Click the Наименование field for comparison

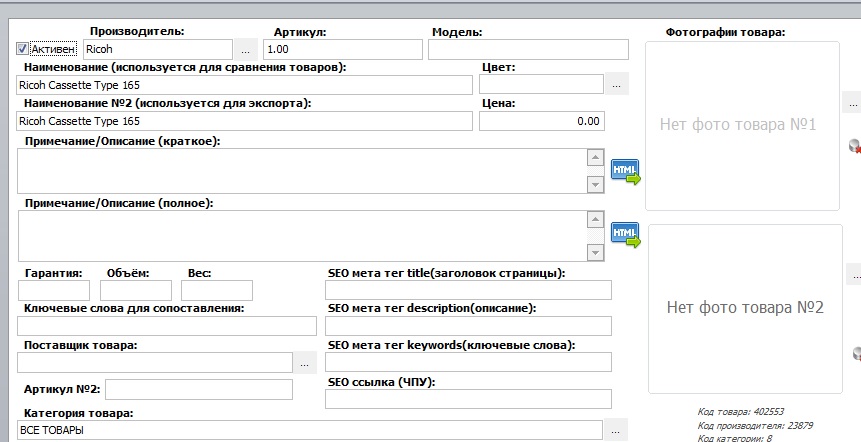244,85
